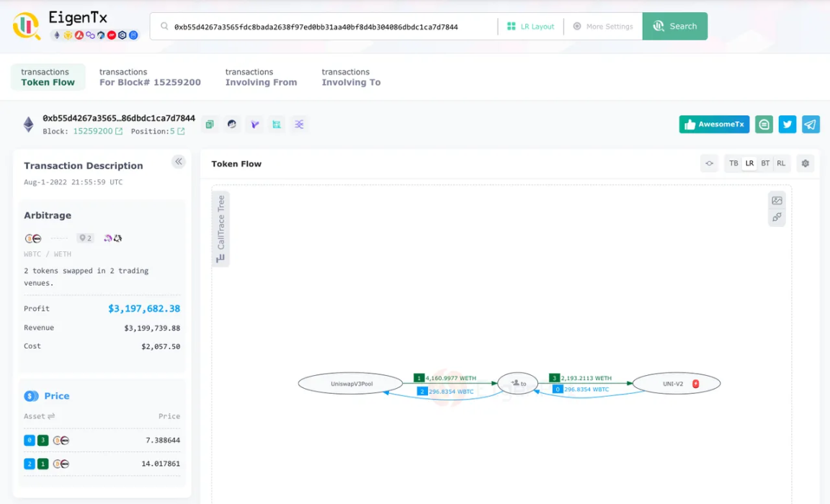
Task: Click the link icon below the image icon
Action: [x=777, y=217]
